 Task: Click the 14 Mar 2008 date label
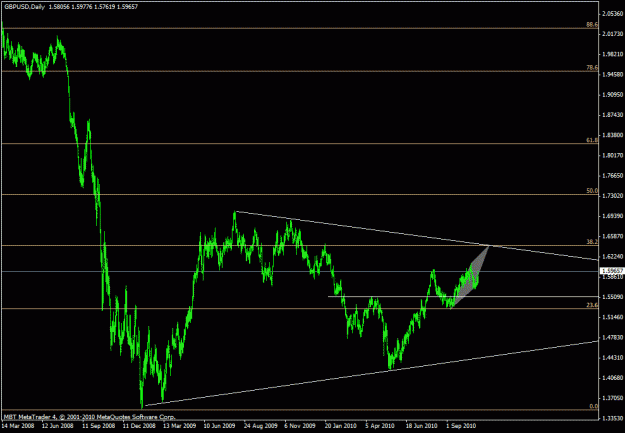(18, 426)
